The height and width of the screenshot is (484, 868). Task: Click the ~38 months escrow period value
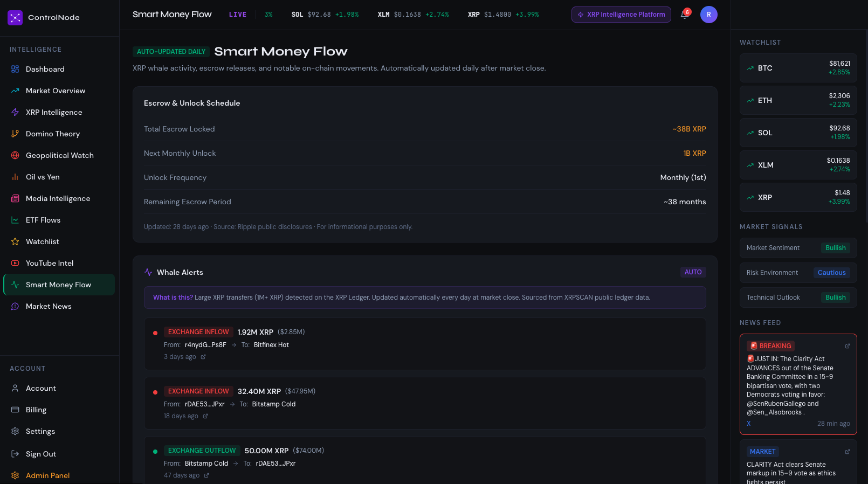tap(685, 202)
